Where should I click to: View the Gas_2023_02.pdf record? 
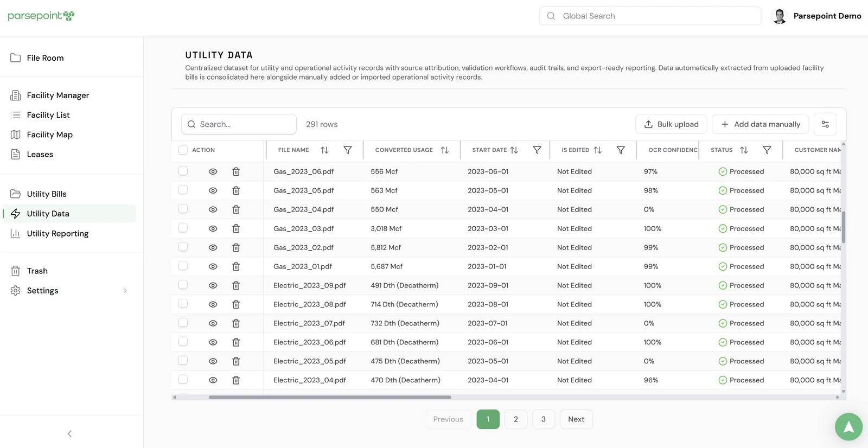coord(213,247)
